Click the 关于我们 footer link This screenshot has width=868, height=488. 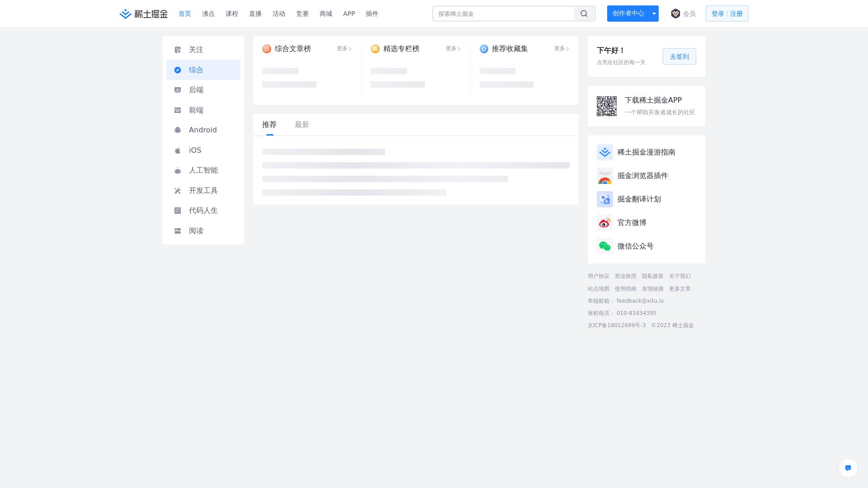click(680, 276)
